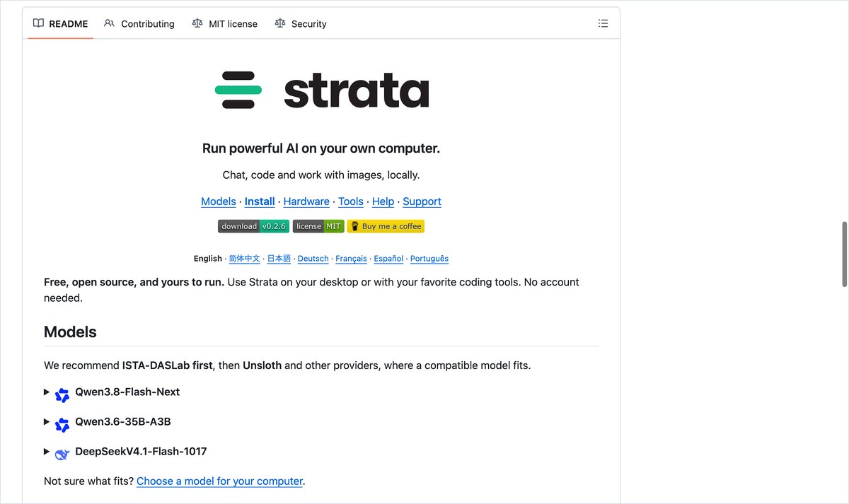Click the scale icon beside Security

click(x=279, y=23)
